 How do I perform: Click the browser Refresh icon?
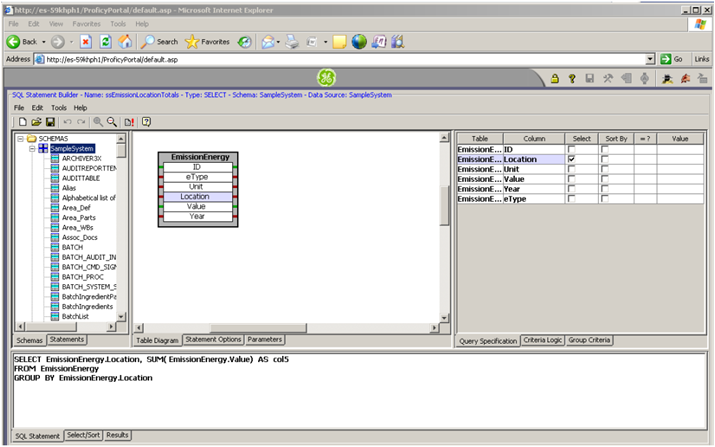[x=106, y=42]
